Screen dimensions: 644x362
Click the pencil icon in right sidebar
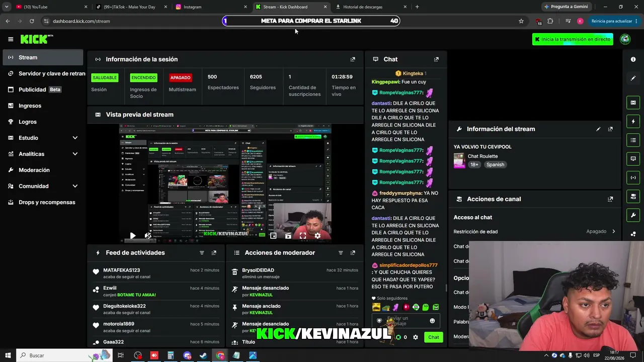pos(633,78)
